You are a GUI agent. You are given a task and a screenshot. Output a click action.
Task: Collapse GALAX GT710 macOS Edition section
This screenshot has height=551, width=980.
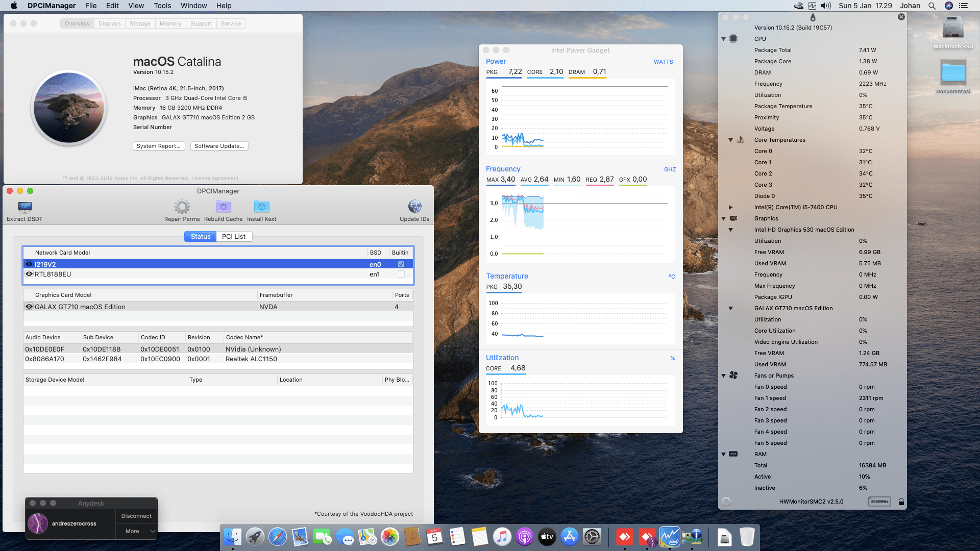[730, 308]
